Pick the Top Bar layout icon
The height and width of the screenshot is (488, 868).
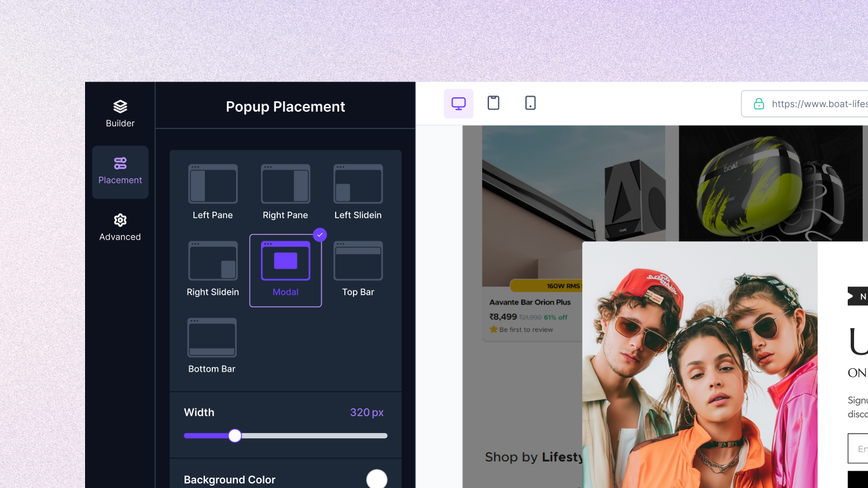(358, 261)
